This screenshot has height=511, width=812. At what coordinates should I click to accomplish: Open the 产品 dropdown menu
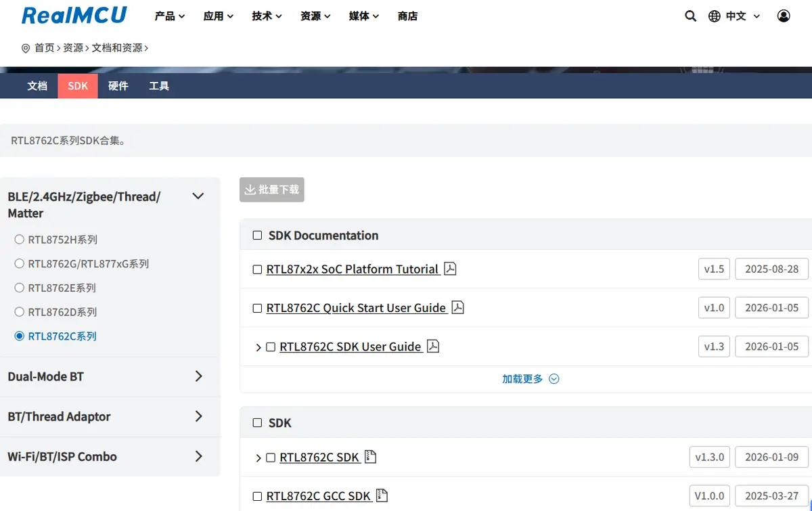[170, 16]
